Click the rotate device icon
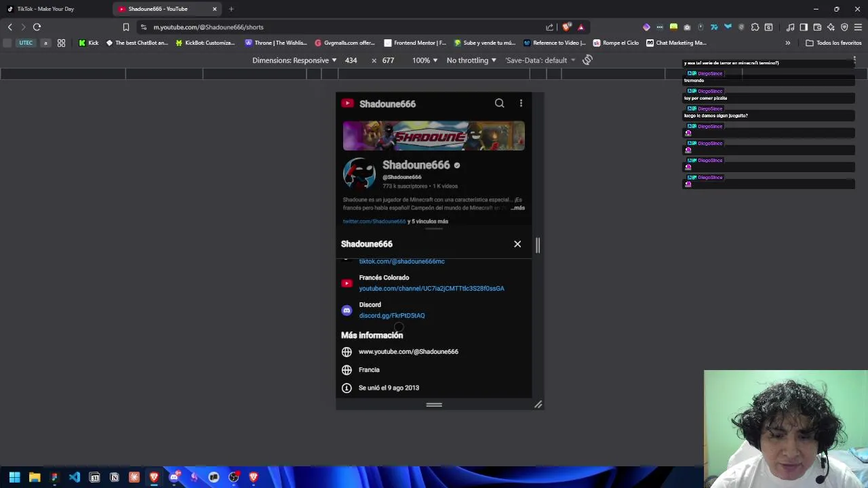868x488 pixels. pyautogui.click(x=587, y=60)
